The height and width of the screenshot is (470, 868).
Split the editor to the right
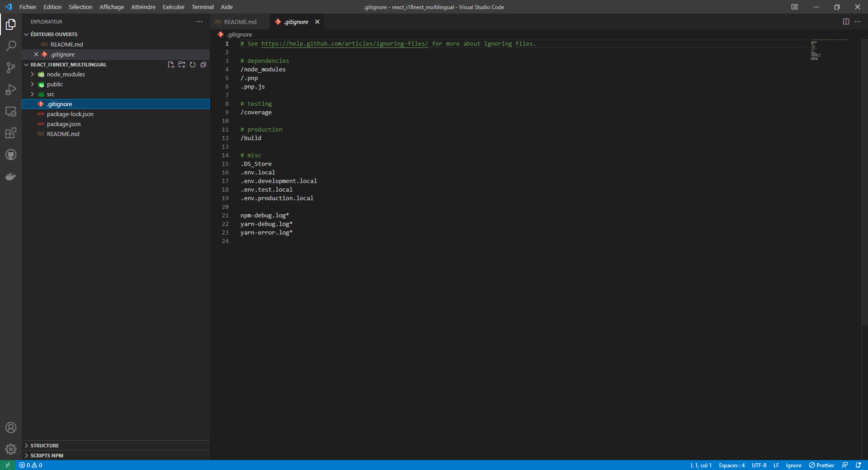[846, 22]
